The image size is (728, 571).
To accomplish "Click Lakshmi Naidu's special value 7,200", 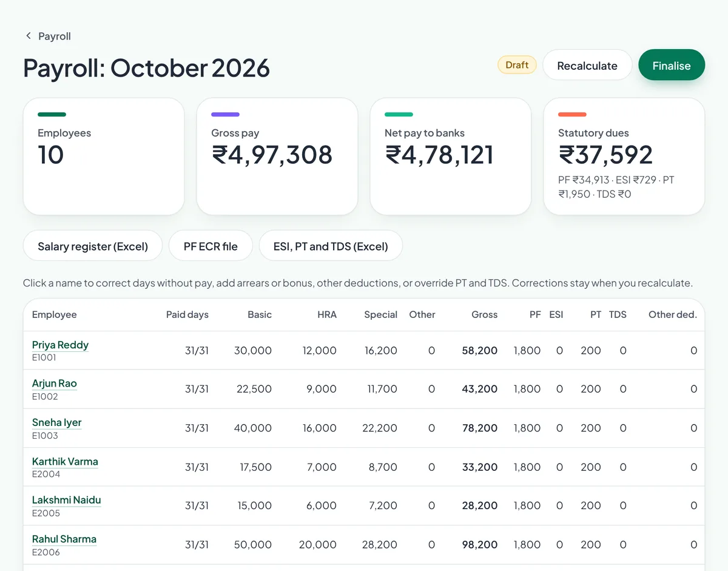I will click(x=383, y=505).
